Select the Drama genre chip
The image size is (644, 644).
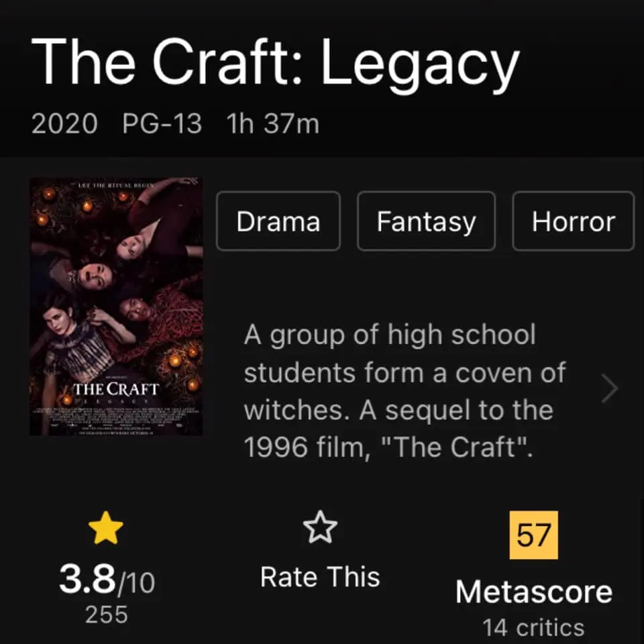click(x=278, y=221)
